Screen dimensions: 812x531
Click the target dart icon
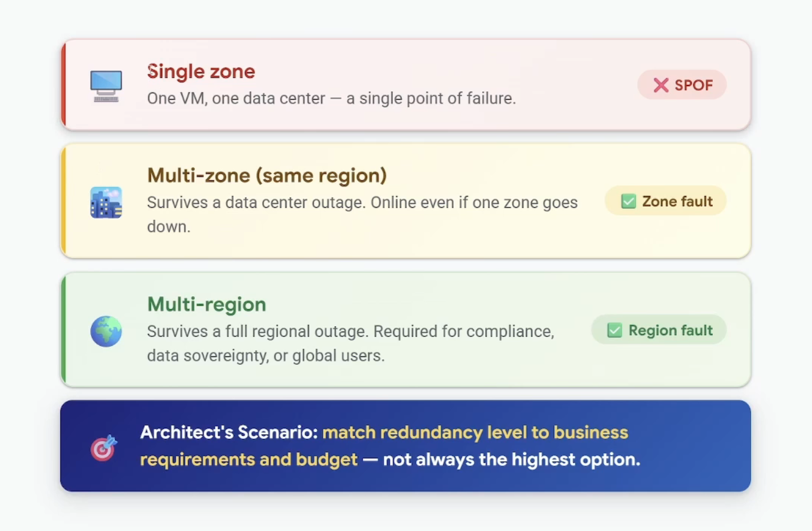point(104,448)
